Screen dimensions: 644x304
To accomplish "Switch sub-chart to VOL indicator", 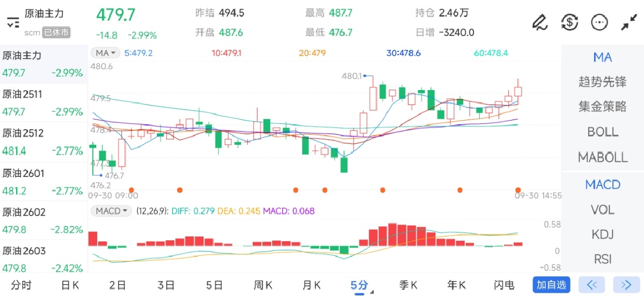I will [x=602, y=210].
